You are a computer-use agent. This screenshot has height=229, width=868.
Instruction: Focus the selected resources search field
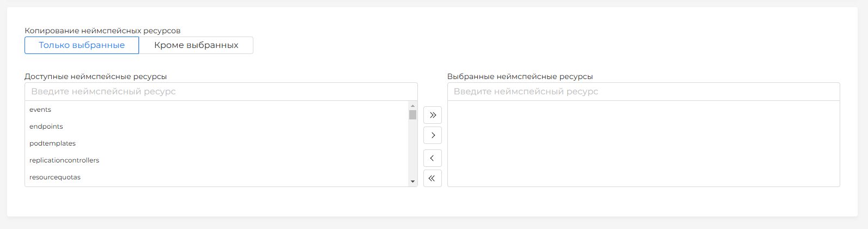pos(643,92)
